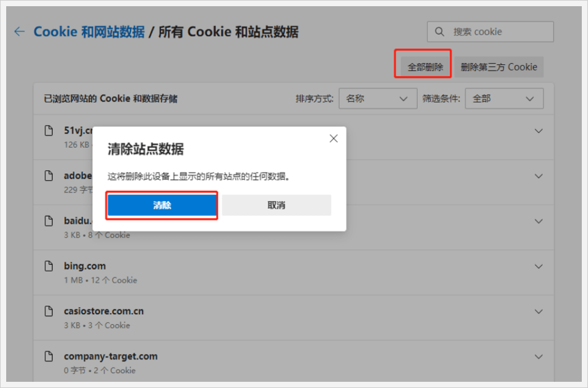Expand the casiostore.com.cn entry chevron
The image size is (588, 388).
pos(538,311)
